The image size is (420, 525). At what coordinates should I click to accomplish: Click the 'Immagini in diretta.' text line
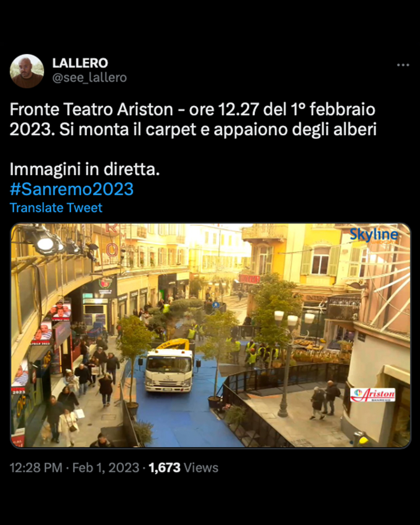click(x=85, y=169)
